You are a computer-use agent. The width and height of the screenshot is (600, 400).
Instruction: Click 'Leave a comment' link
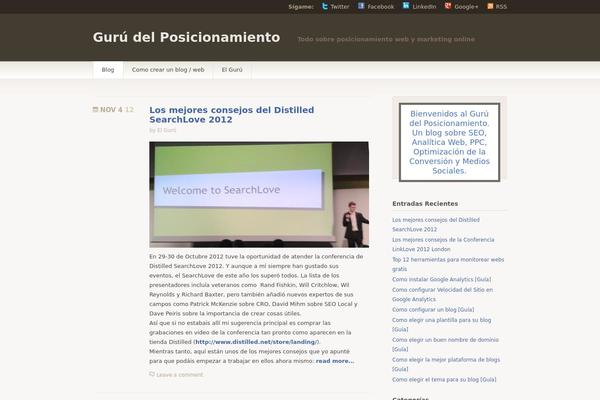[x=180, y=375]
